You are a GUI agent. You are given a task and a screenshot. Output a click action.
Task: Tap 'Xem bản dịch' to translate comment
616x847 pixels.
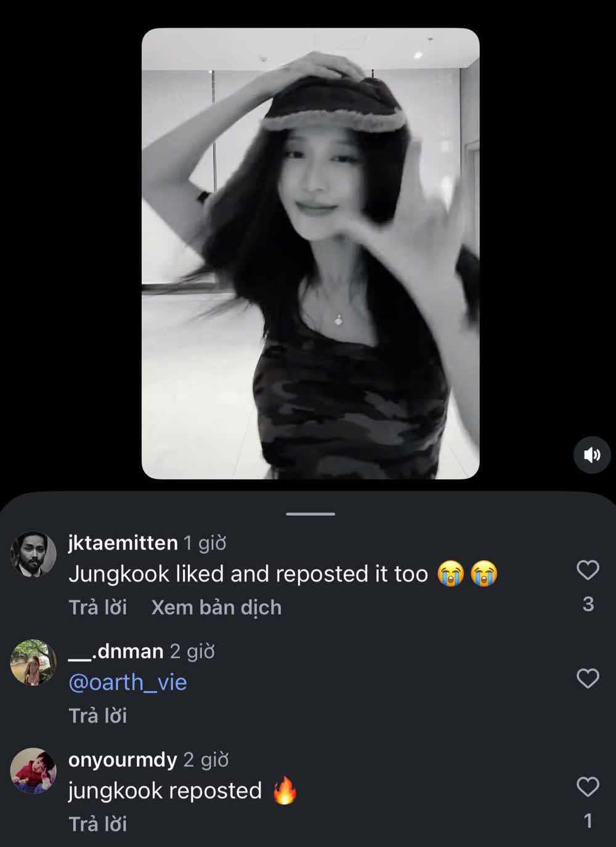[x=216, y=607]
